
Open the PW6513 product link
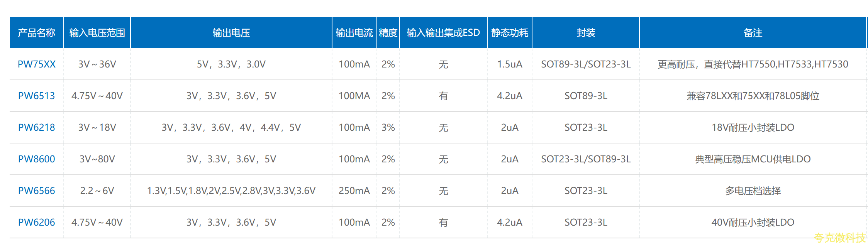(x=37, y=96)
